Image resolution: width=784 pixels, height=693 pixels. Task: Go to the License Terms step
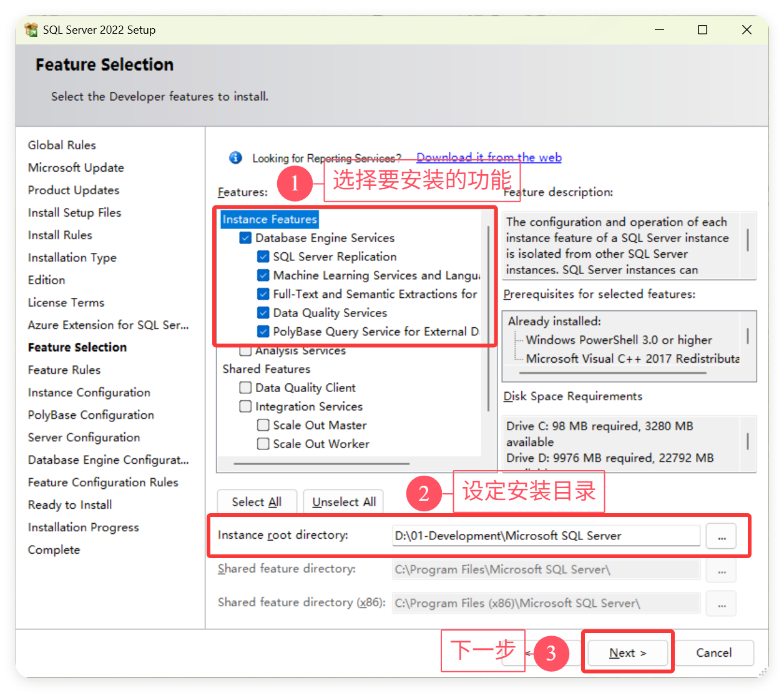[66, 302]
